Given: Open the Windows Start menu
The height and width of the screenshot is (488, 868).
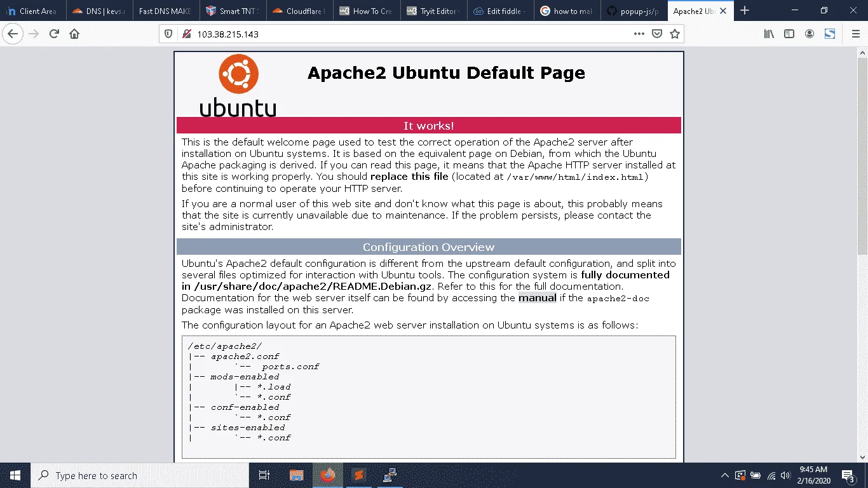Looking at the screenshot, I should pyautogui.click(x=15, y=475).
